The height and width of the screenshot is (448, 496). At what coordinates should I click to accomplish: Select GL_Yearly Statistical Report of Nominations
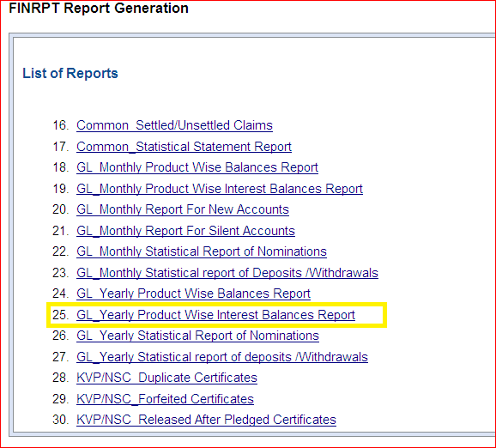coord(197,336)
